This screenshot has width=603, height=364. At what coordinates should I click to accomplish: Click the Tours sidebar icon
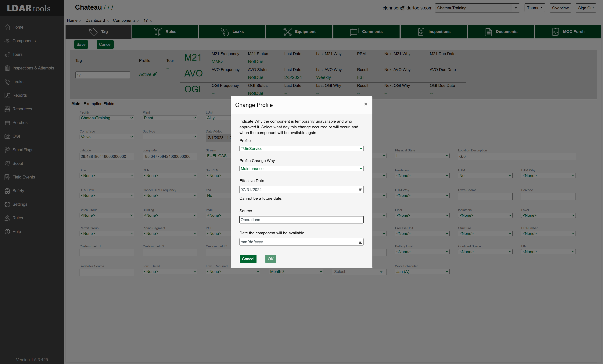coord(7,55)
